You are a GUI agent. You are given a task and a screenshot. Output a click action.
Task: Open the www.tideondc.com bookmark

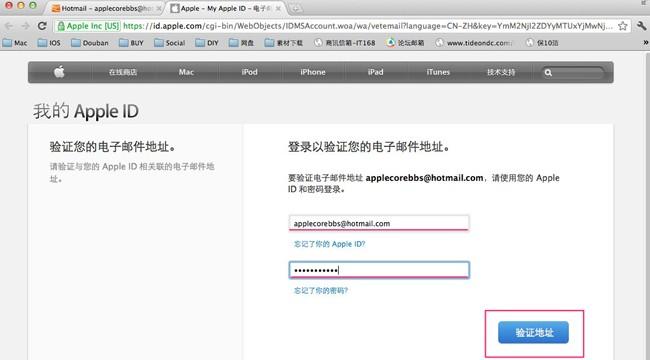coord(473,43)
